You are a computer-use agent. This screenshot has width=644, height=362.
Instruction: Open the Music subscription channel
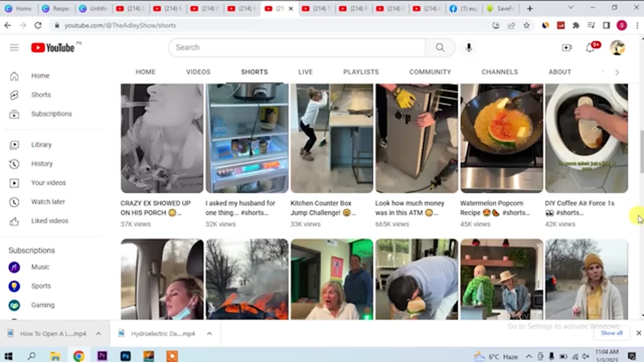pyautogui.click(x=40, y=267)
